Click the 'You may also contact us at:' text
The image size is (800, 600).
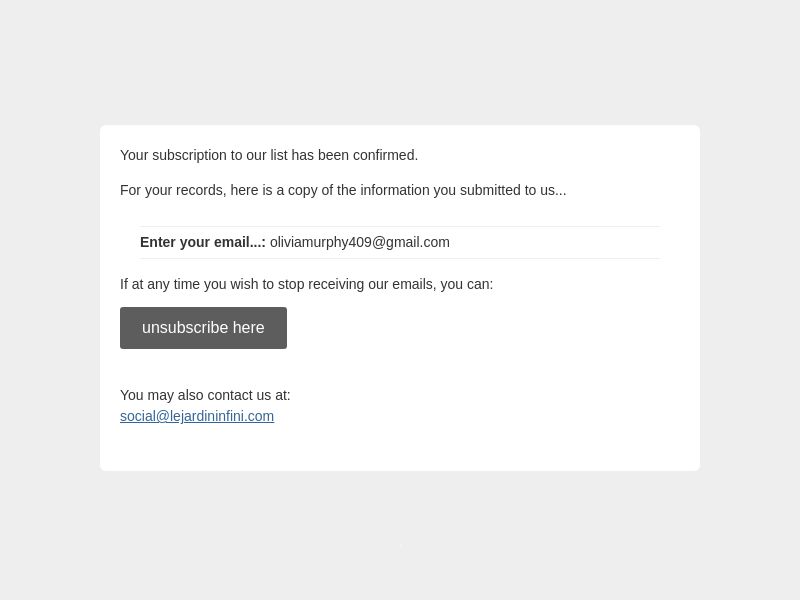[205, 395]
